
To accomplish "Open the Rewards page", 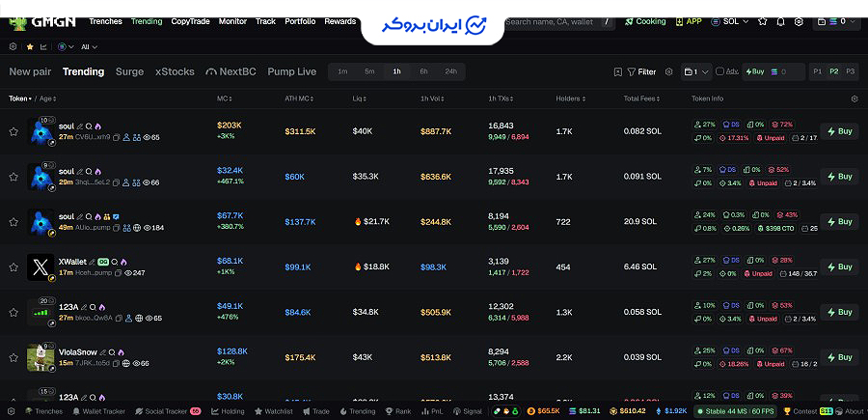I will (x=339, y=21).
